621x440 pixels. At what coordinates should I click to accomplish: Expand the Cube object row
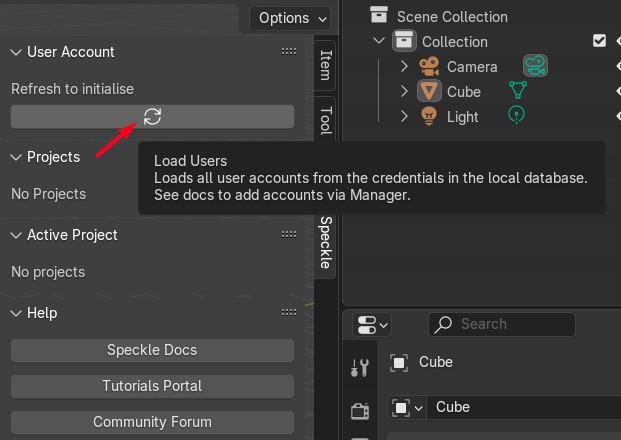click(404, 91)
